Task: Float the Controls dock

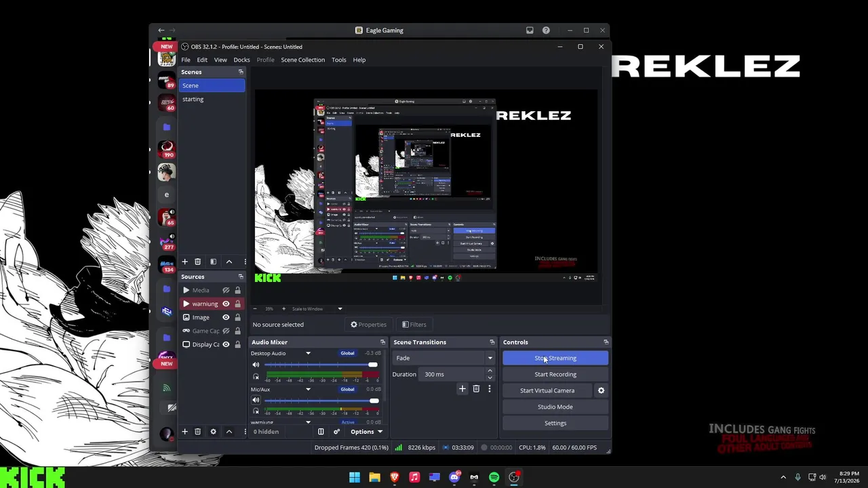Action: click(606, 342)
